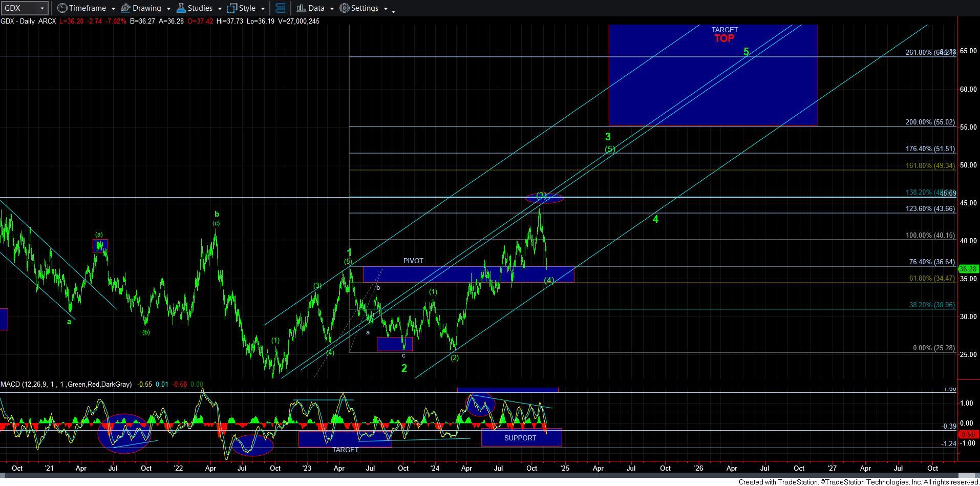
Task: Click the Style overlapping squares icon
Action: [x=232, y=8]
